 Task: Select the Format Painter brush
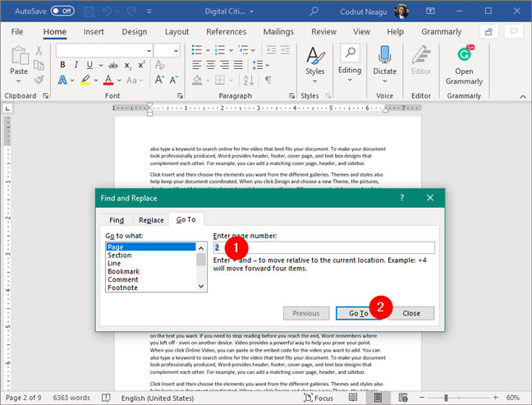pyautogui.click(x=39, y=80)
